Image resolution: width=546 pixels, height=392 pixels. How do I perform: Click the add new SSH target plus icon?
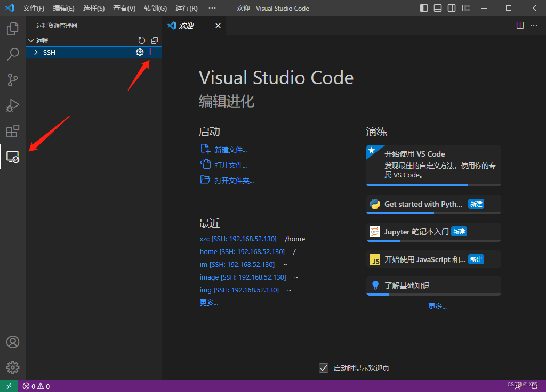point(150,52)
